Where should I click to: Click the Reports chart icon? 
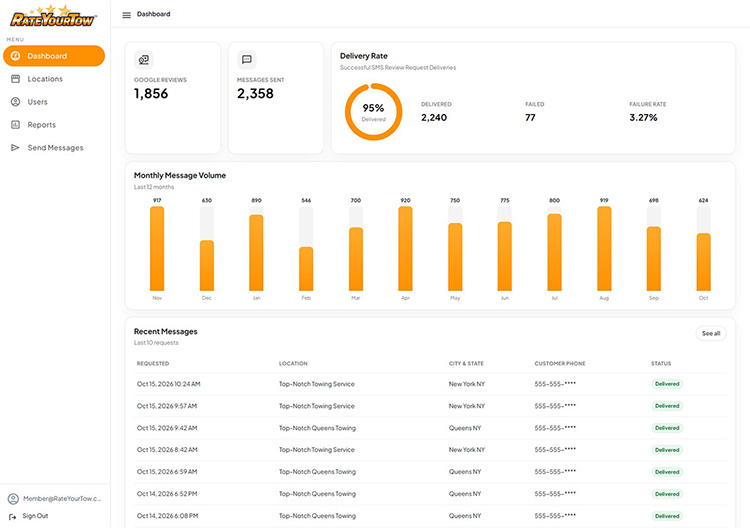[x=15, y=125]
